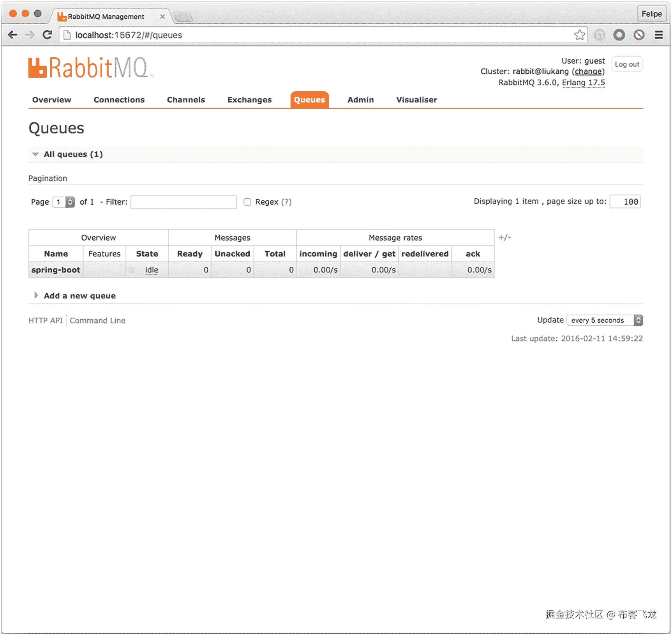This screenshot has width=672, height=635.
Task: Sort queues by ack rate
Action: point(473,254)
